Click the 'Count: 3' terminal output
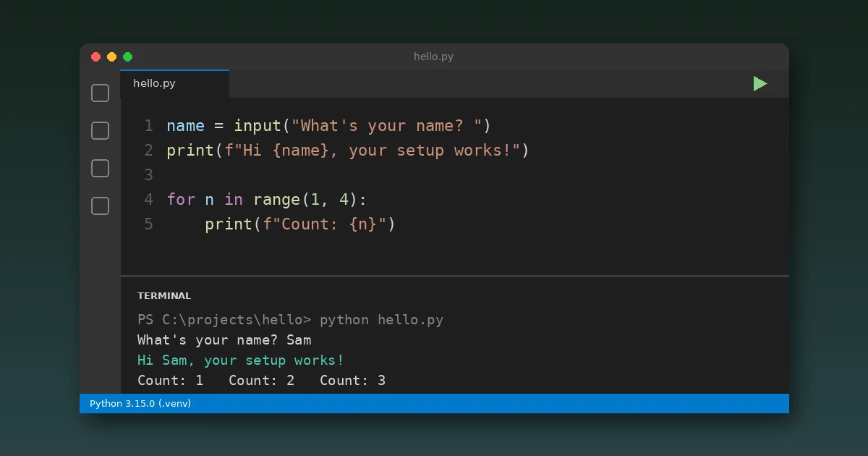This screenshot has height=456, width=868. 353,381
